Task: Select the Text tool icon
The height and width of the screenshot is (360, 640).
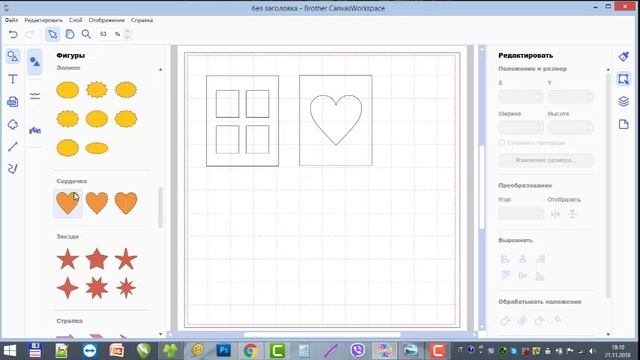Action: coord(13,79)
